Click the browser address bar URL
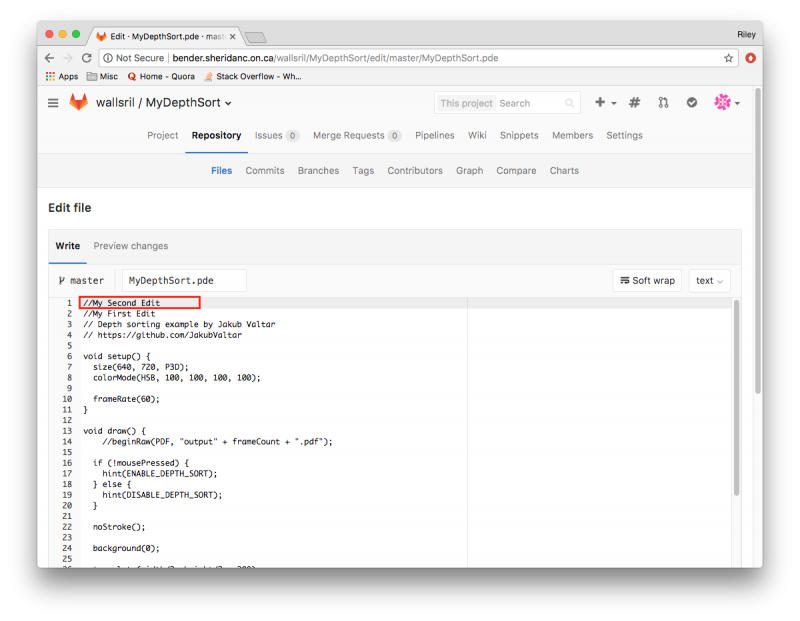The width and height of the screenshot is (800, 621). (335, 58)
